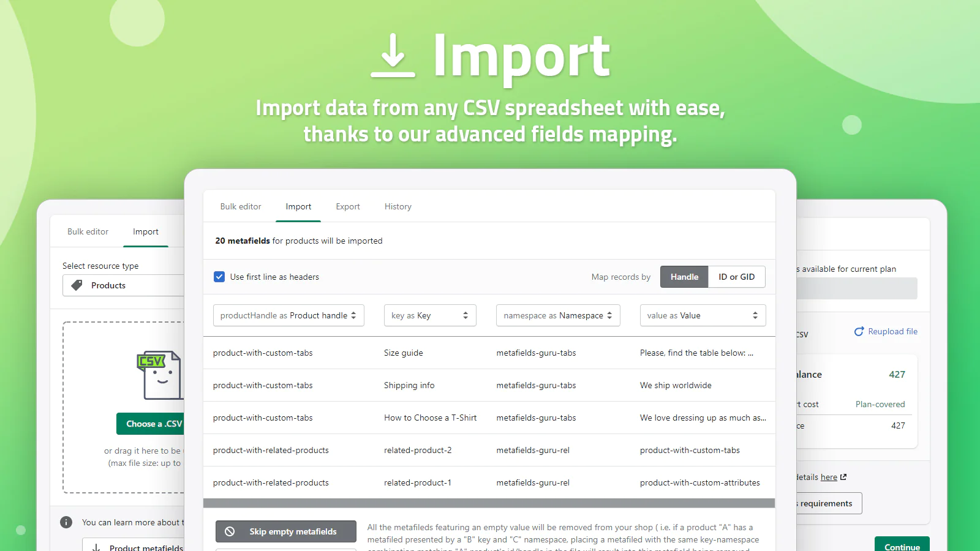Click the info circle icon

tap(66, 522)
